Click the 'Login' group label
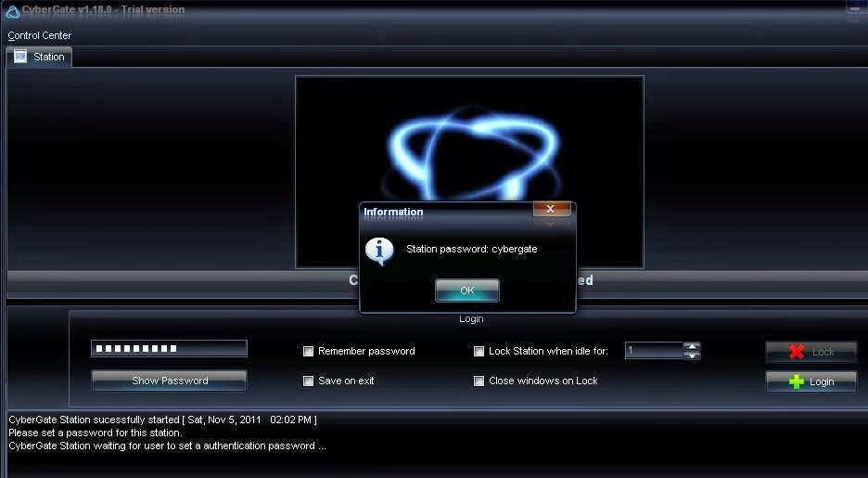 click(471, 319)
